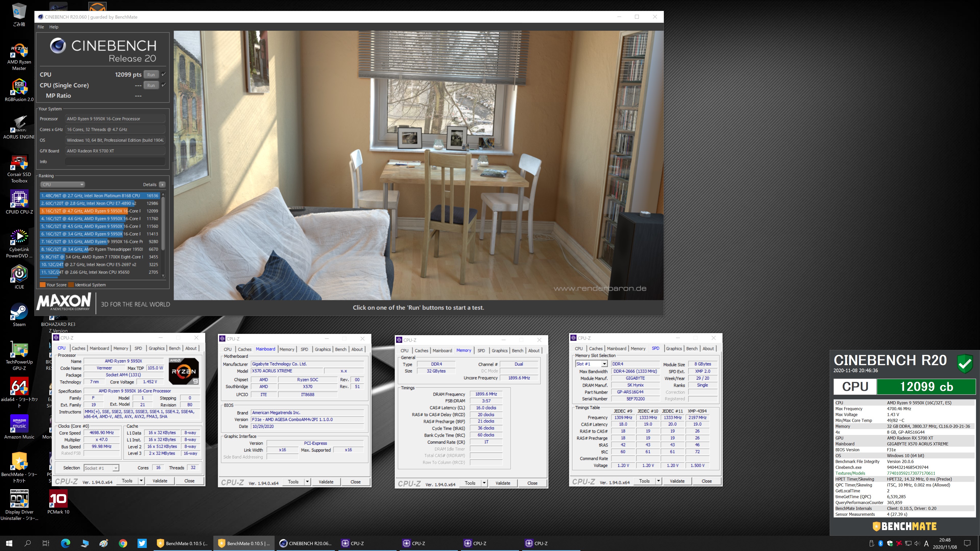Click Close in CPU-Z Memory window
Viewport: 980px width, 551px height.
pos(532,483)
